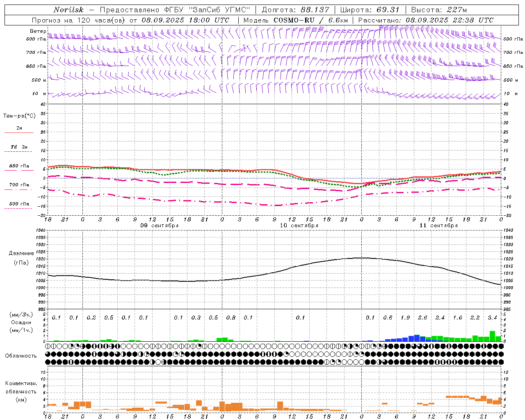Click the precipitation value '2.4'
This screenshot has width=525, height=420.
point(440,318)
